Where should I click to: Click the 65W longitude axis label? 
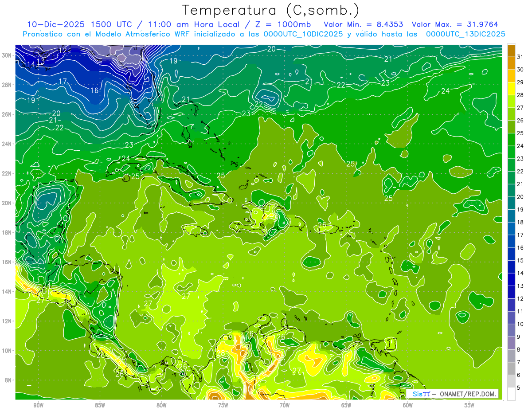coord(346,405)
